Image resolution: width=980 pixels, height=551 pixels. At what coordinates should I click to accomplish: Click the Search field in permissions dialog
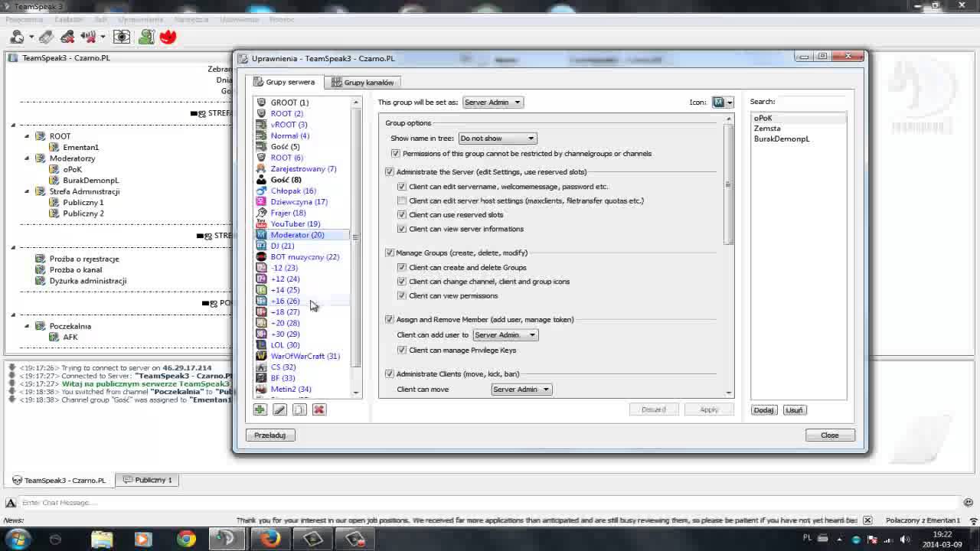[x=812, y=102]
